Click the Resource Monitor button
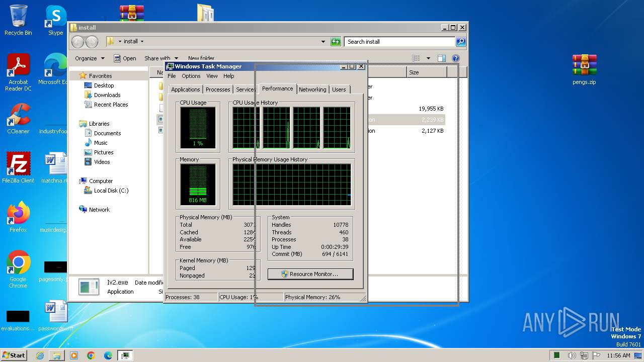644x362 pixels. coord(310,274)
